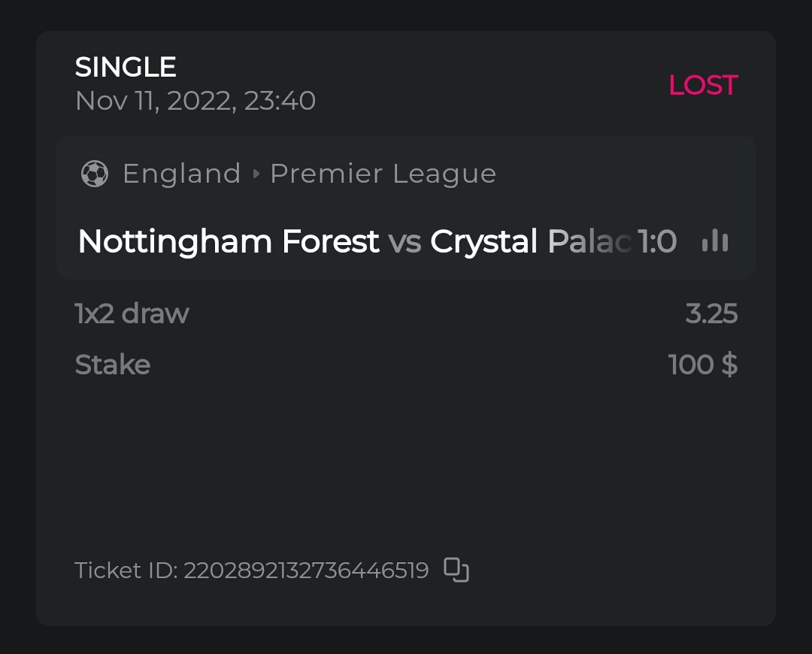Select the England country label
The height and width of the screenshot is (654, 812).
(x=181, y=174)
